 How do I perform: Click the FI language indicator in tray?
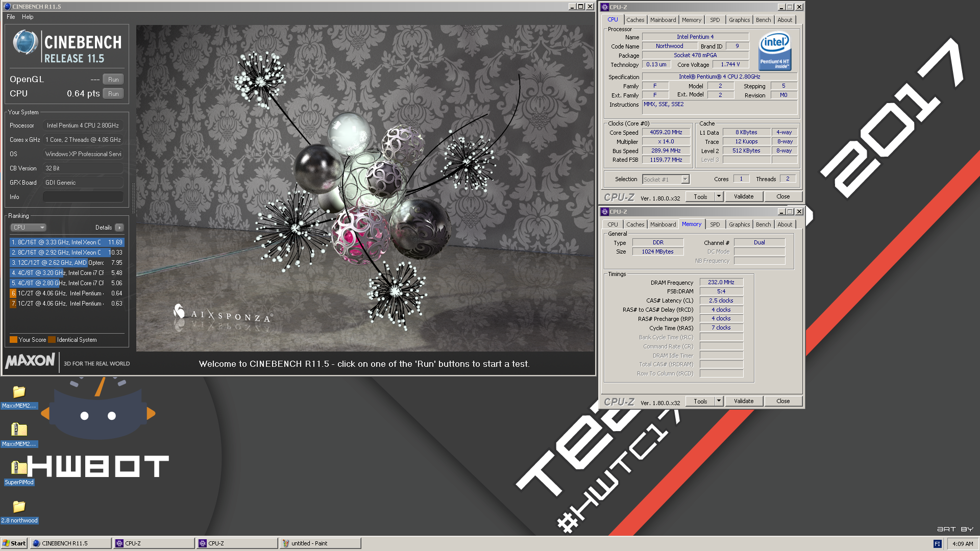937,544
